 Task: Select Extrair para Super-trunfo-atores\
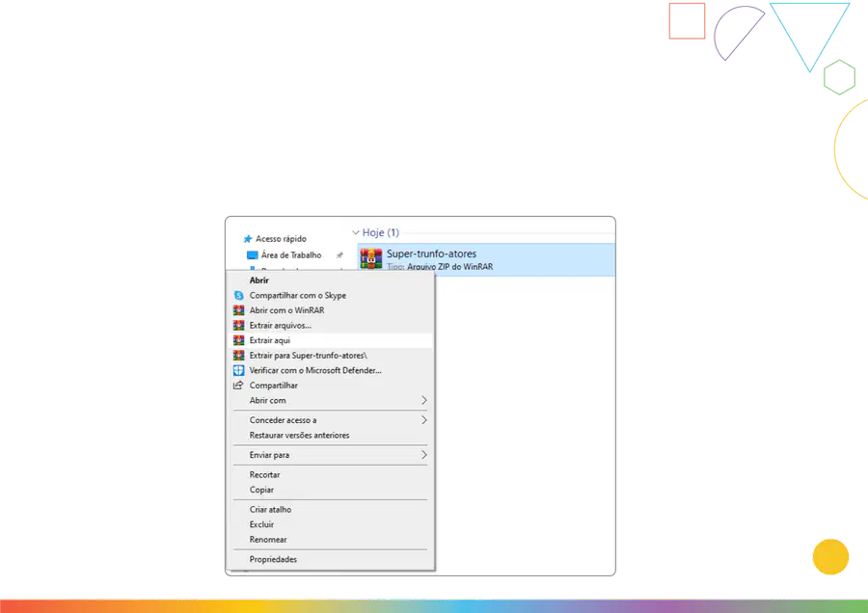pyautogui.click(x=331, y=356)
